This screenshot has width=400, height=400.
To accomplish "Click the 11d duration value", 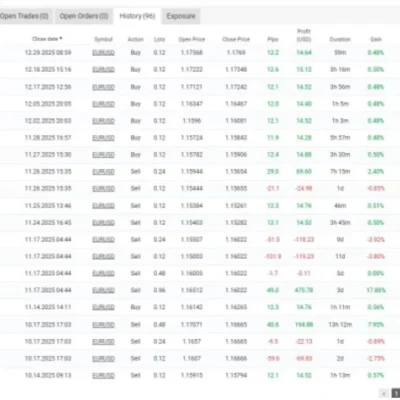I will click(340, 256).
